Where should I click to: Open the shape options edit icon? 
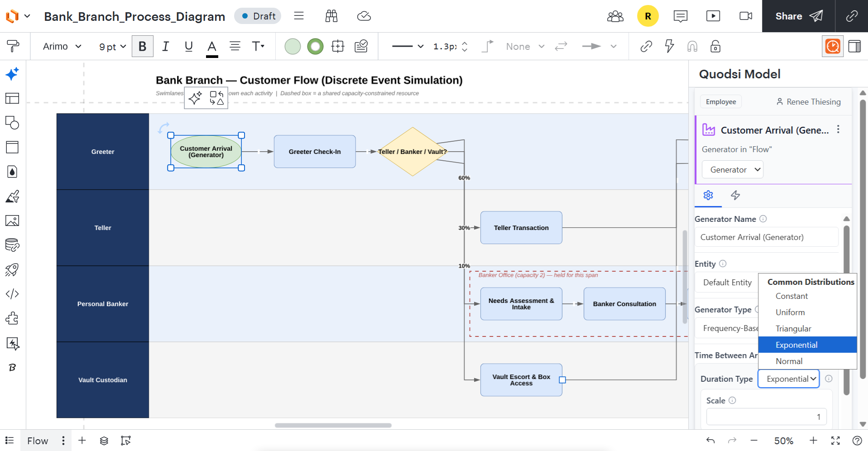(361, 46)
